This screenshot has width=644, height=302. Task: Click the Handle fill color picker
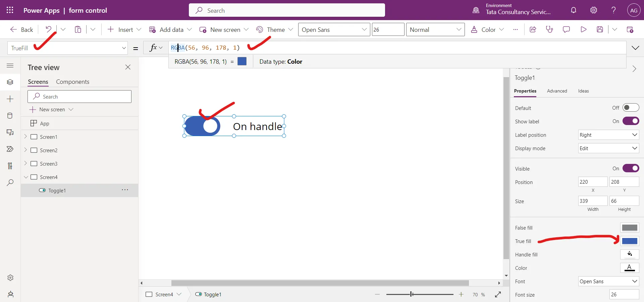click(630, 254)
